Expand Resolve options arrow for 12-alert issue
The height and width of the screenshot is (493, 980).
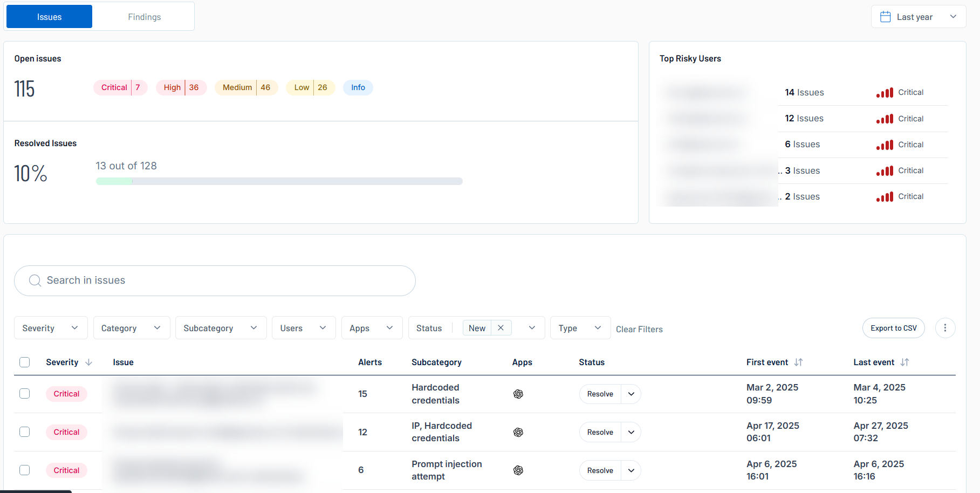[x=631, y=432]
